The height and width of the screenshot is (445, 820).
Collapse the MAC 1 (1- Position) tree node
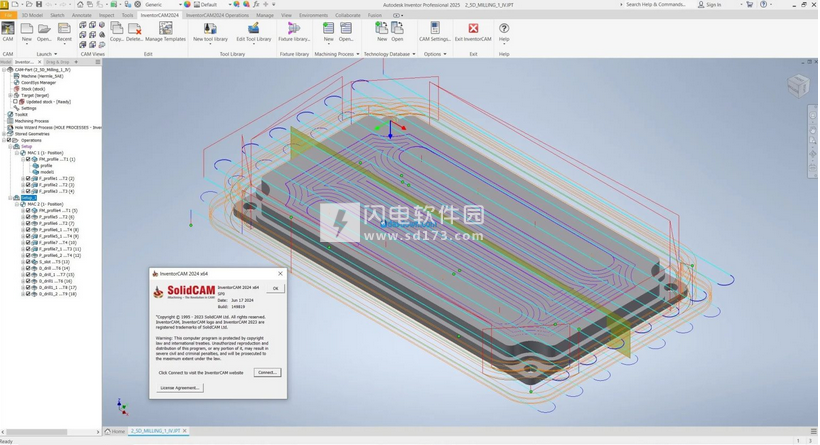17,153
